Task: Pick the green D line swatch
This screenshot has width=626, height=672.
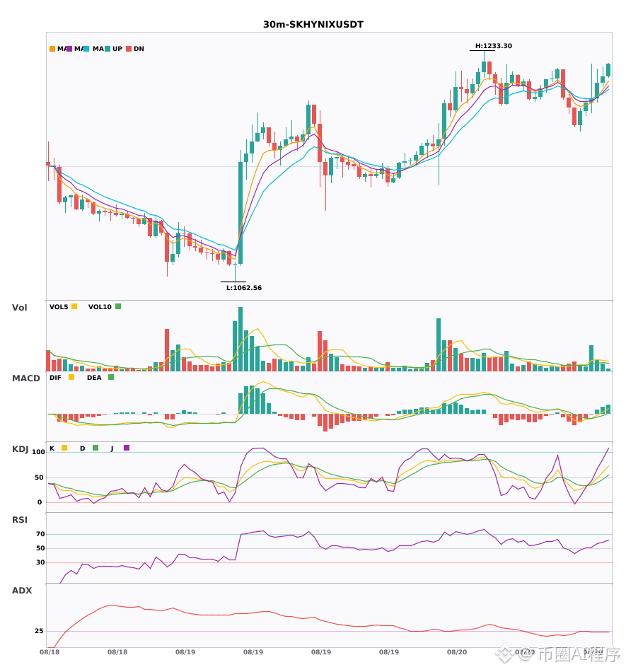Action: click(x=95, y=448)
